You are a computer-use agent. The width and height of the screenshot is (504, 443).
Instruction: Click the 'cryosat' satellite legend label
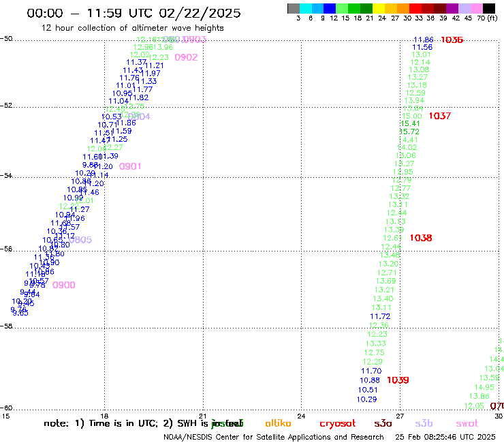point(338,424)
